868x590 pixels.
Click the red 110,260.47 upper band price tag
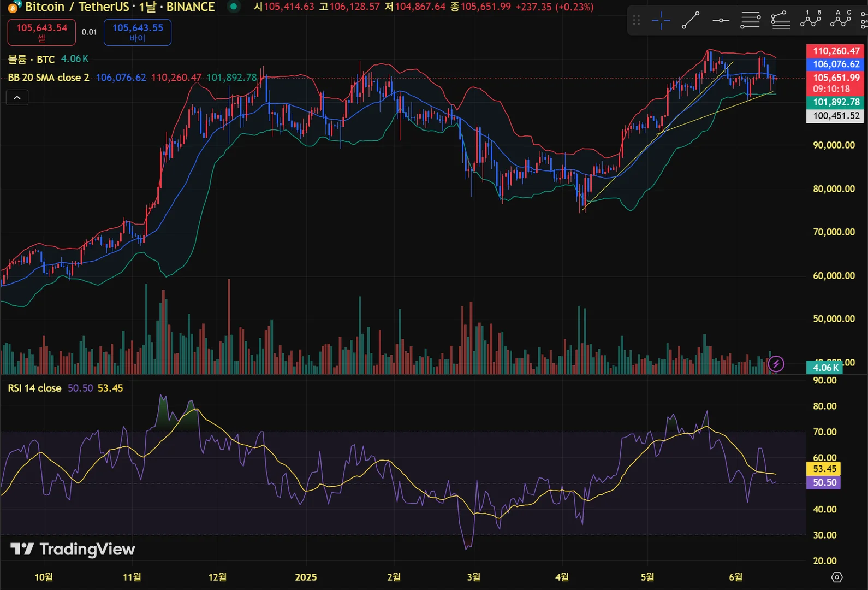click(835, 51)
